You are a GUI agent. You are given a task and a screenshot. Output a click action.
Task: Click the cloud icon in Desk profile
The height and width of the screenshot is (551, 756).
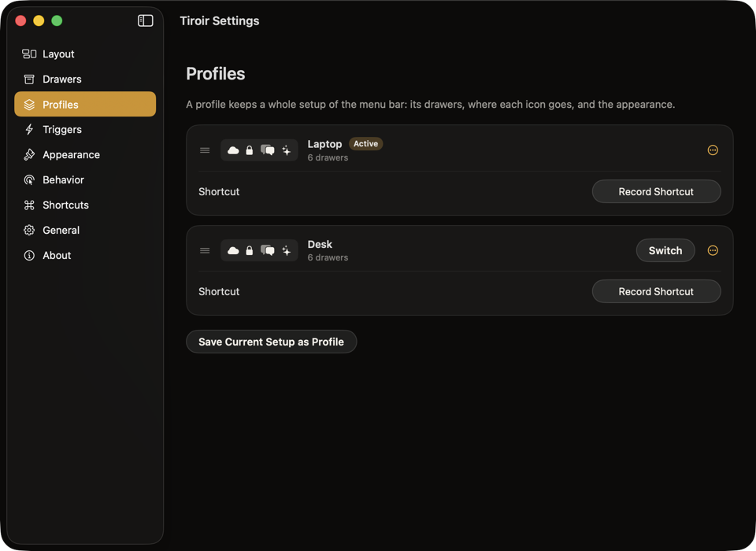[x=233, y=250]
